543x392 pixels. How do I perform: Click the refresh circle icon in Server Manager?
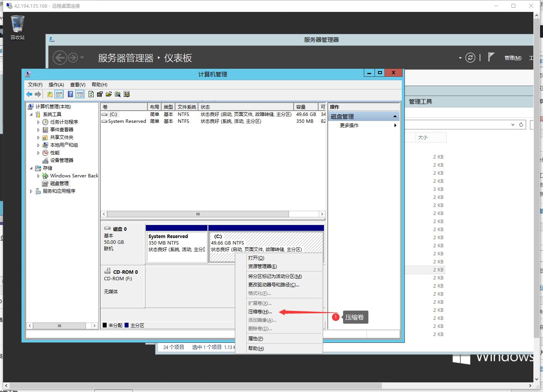point(470,57)
